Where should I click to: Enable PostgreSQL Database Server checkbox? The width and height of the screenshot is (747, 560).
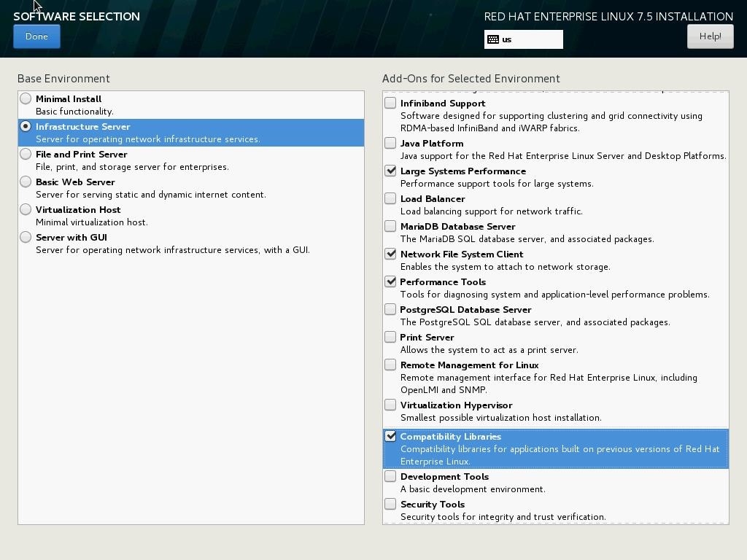pos(390,309)
